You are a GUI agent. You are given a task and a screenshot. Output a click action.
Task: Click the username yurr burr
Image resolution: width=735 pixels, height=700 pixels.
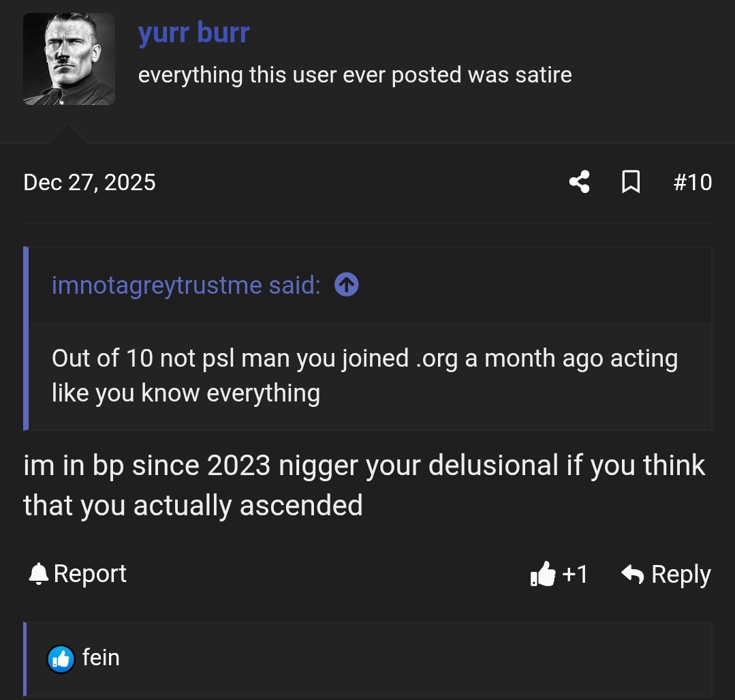pos(193,32)
